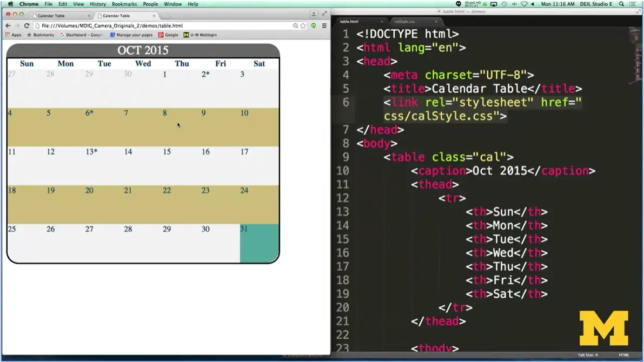The height and width of the screenshot is (362, 644).
Task: Open the People menu in Chrome's menu bar
Action: point(150,4)
